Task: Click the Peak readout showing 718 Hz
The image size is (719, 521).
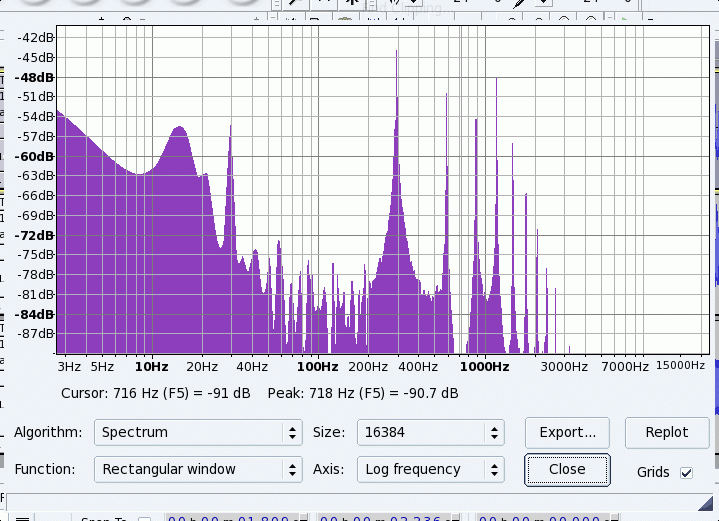Action: (363, 394)
